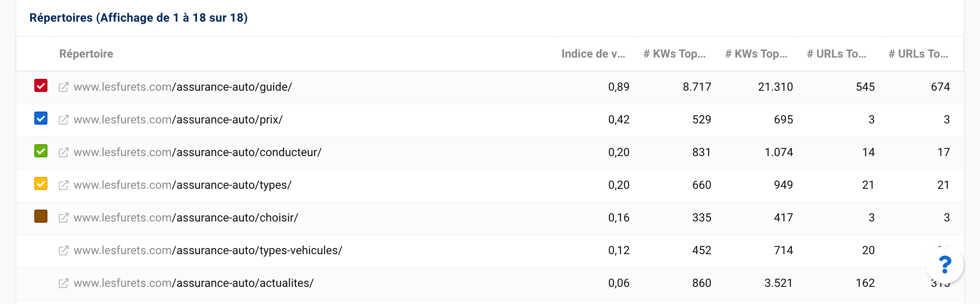
Task: Uncheck the green checkbox for conducteur directory
Action: pos(41,151)
